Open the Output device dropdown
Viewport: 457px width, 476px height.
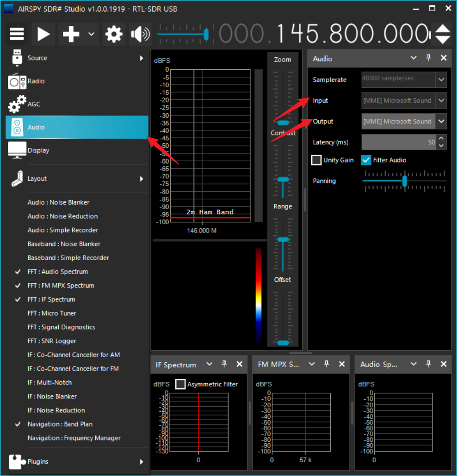click(x=441, y=122)
